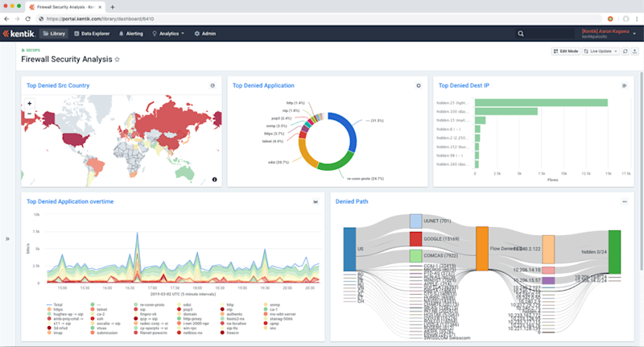Click the overtime panel chart-type icon
Screen dimensions: 644x347
click(x=316, y=201)
